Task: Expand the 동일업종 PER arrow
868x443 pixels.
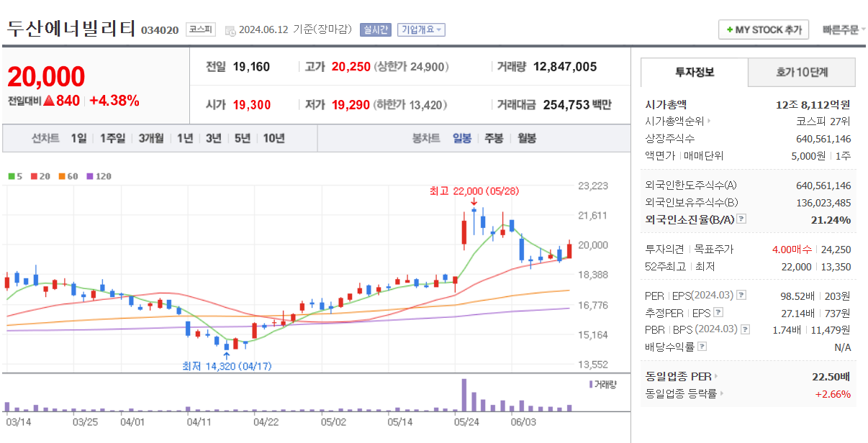Action: click(x=716, y=376)
